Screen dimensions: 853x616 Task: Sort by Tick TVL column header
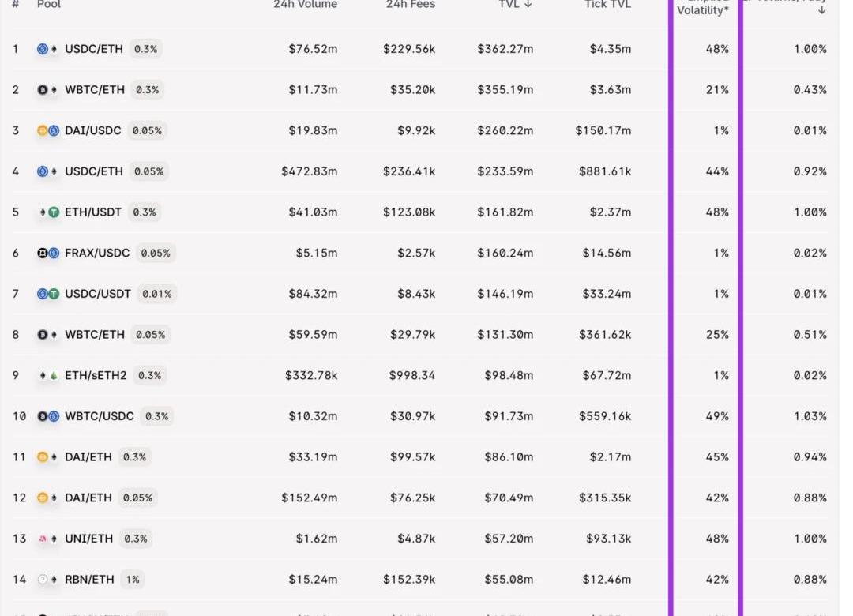pyautogui.click(x=607, y=5)
